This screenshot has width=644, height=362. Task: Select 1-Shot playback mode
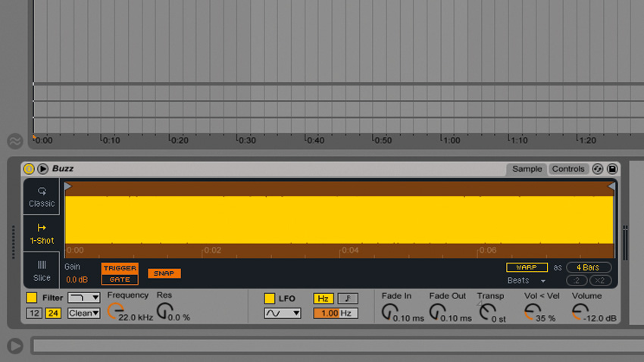42,234
